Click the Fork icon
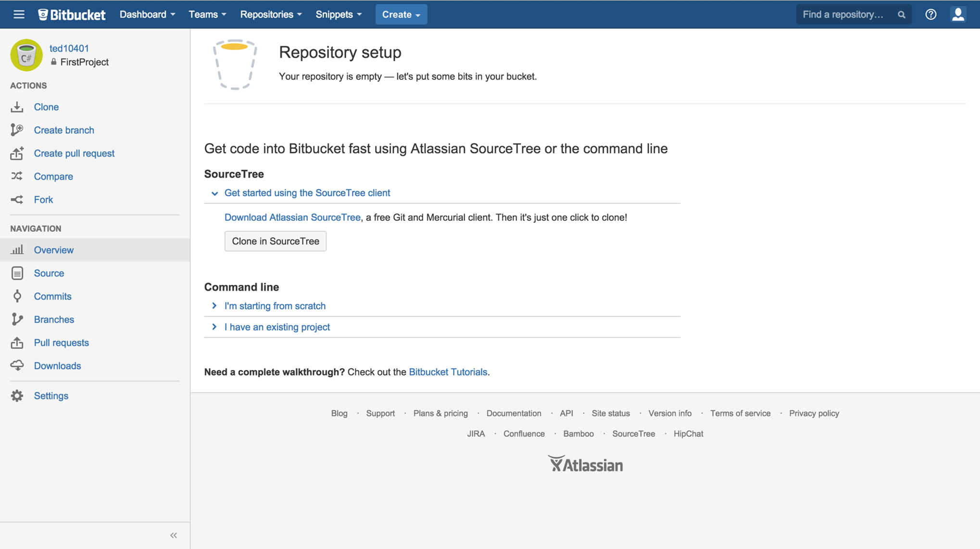The image size is (980, 549). tap(17, 199)
